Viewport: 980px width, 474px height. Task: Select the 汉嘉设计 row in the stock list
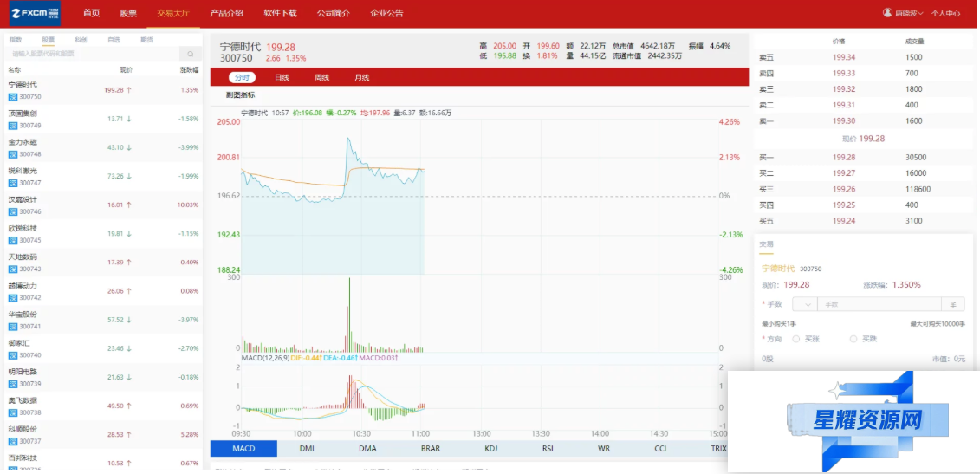103,205
